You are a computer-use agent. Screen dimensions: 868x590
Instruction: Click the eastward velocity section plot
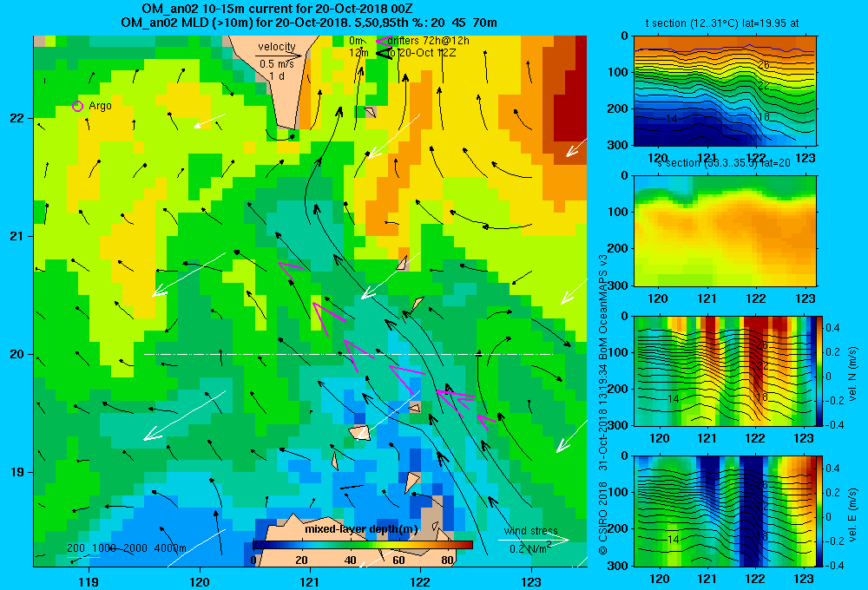(x=725, y=511)
